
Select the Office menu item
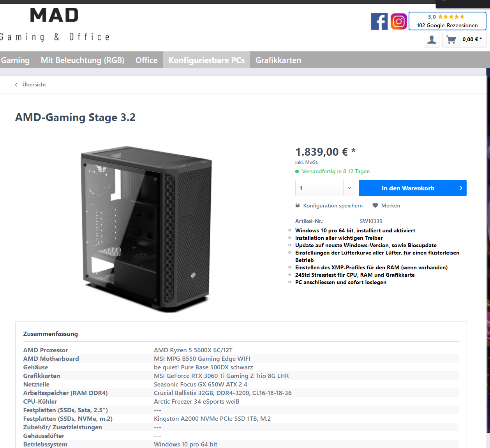[x=146, y=60]
